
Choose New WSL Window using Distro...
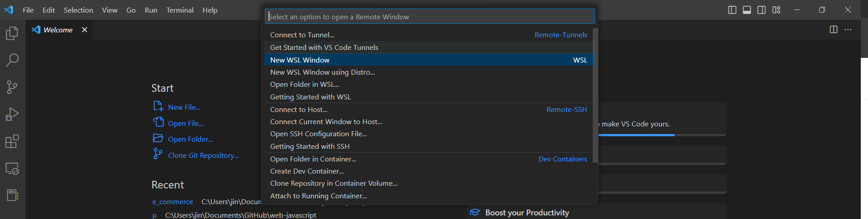(429, 72)
